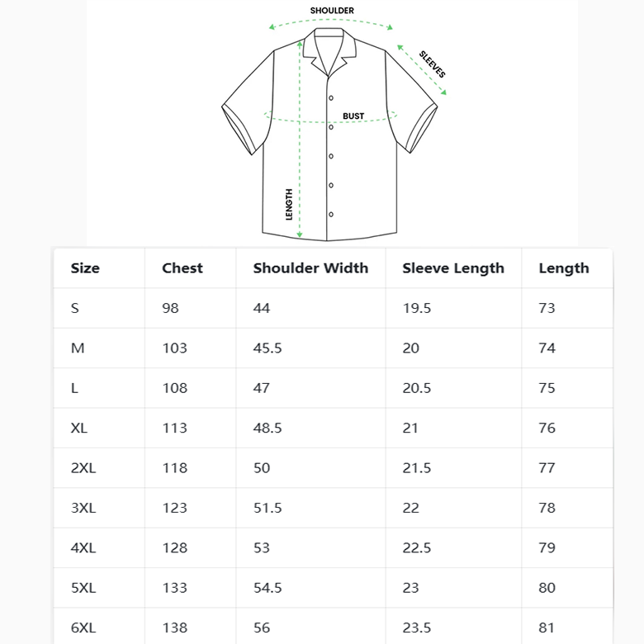This screenshot has height=644, width=644.
Task: Click the chest value 128 for 4XL
Action: (174, 548)
